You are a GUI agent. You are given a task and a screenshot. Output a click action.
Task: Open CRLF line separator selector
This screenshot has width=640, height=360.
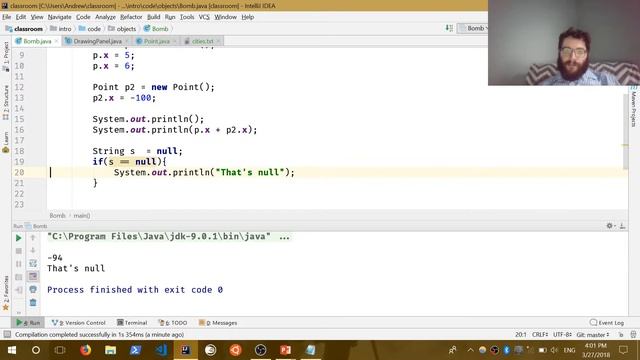pyautogui.click(x=540, y=335)
